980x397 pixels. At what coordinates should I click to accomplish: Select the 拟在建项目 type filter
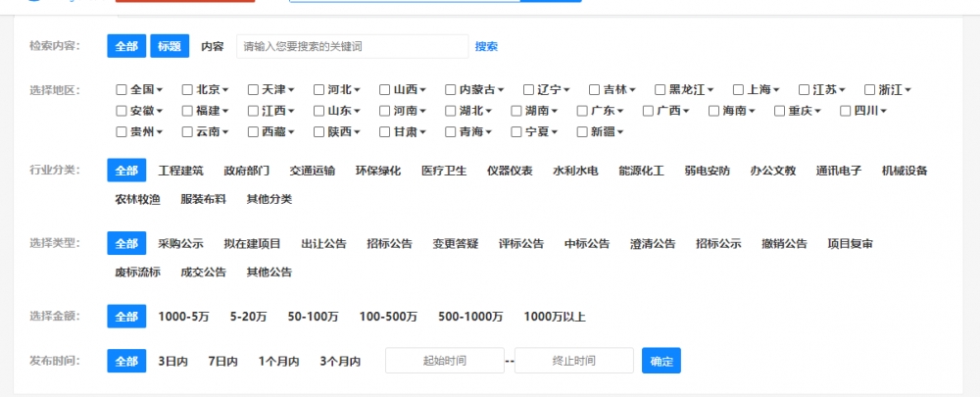[x=253, y=244]
